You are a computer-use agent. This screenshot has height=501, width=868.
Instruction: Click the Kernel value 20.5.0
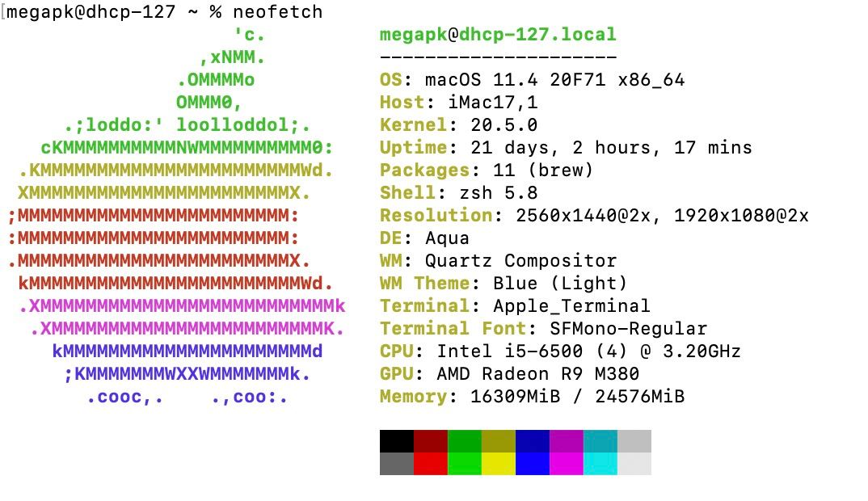click(504, 125)
